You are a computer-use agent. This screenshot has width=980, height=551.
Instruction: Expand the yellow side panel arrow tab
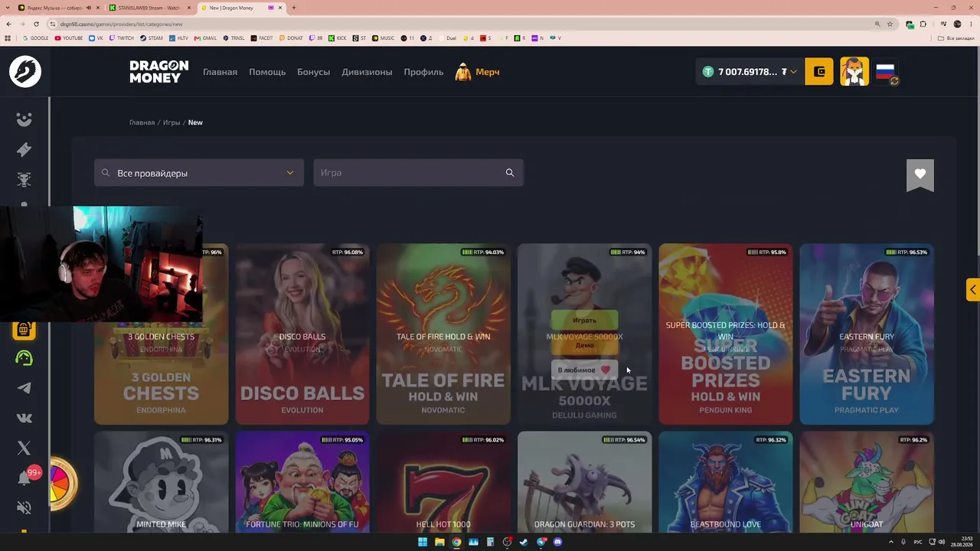[x=973, y=290]
